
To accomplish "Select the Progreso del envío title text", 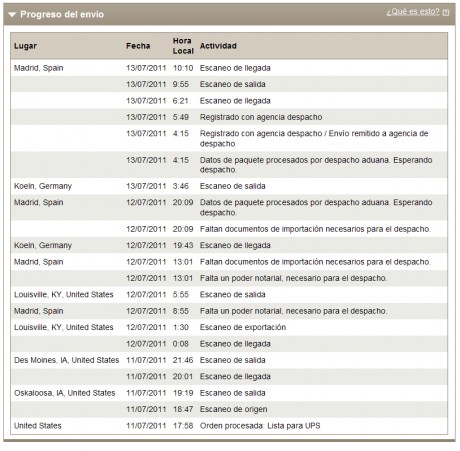I will click(x=62, y=15).
